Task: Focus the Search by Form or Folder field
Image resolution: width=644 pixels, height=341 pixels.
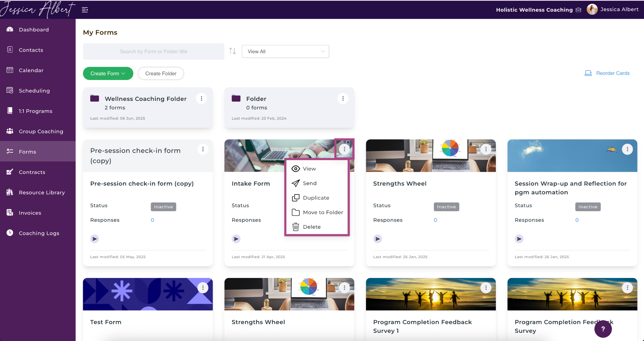Action: pyautogui.click(x=154, y=51)
